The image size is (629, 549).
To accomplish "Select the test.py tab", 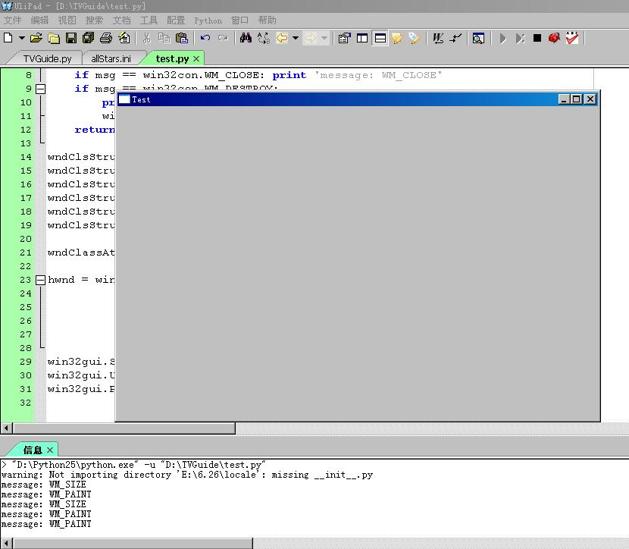I will (x=172, y=59).
